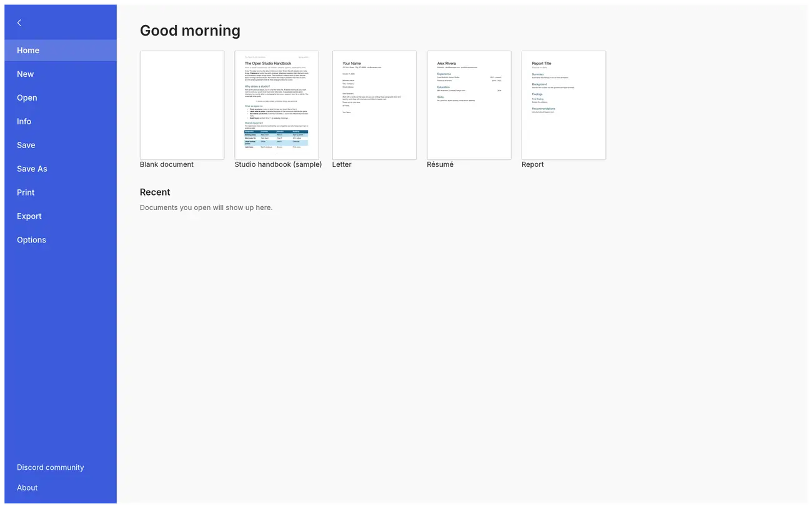Open the New menu item

pos(61,74)
